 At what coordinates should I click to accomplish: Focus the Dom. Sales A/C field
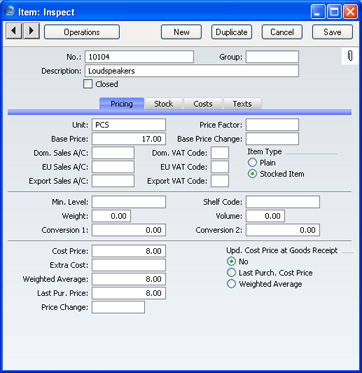pyautogui.click(x=113, y=153)
